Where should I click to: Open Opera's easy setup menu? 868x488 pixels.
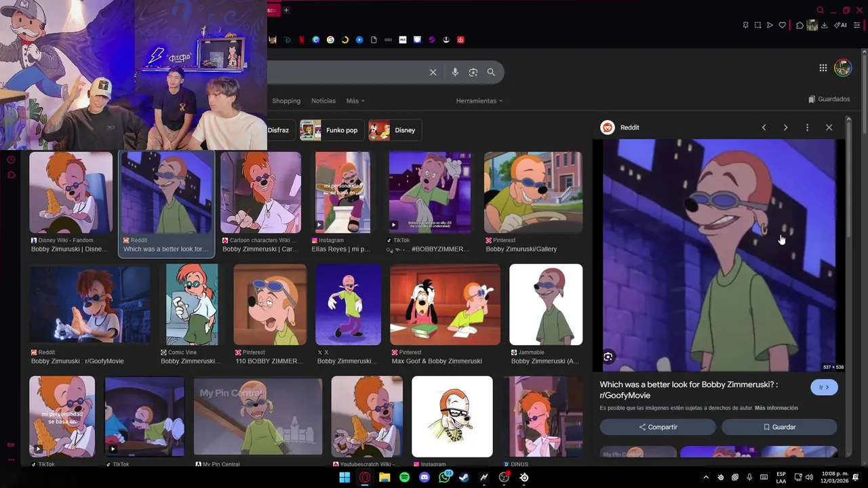click(x=856, y=25)
